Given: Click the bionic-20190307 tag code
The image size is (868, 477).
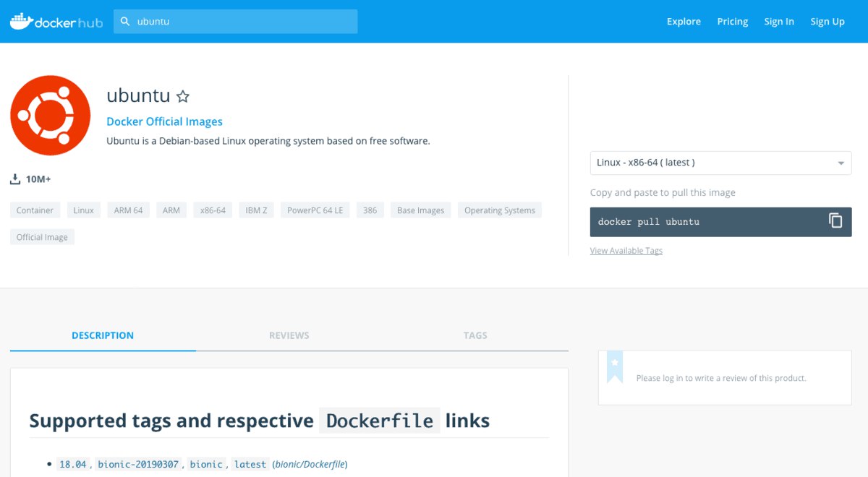Looking at the screenshot, I should [x=138, y=464].
